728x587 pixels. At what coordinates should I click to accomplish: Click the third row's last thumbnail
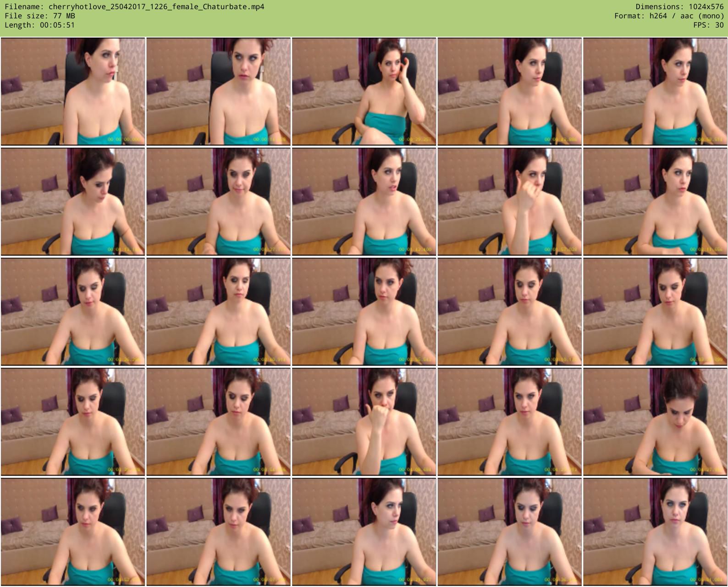[x=655, y=312]
